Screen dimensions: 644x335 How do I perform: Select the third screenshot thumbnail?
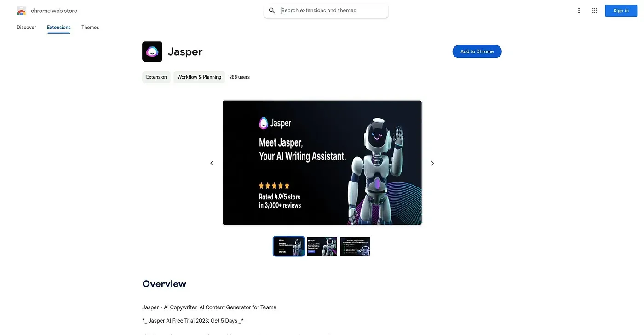[x=355, y=246]
